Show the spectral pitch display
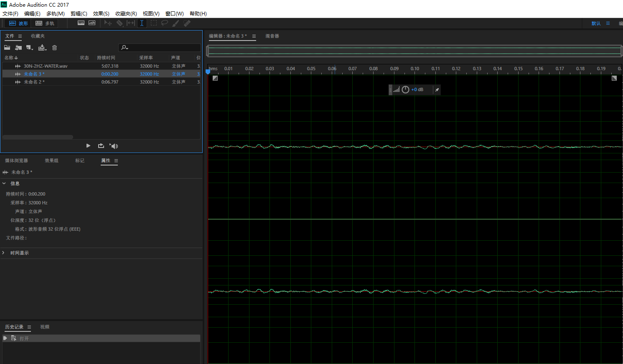 tap(92, 23)
